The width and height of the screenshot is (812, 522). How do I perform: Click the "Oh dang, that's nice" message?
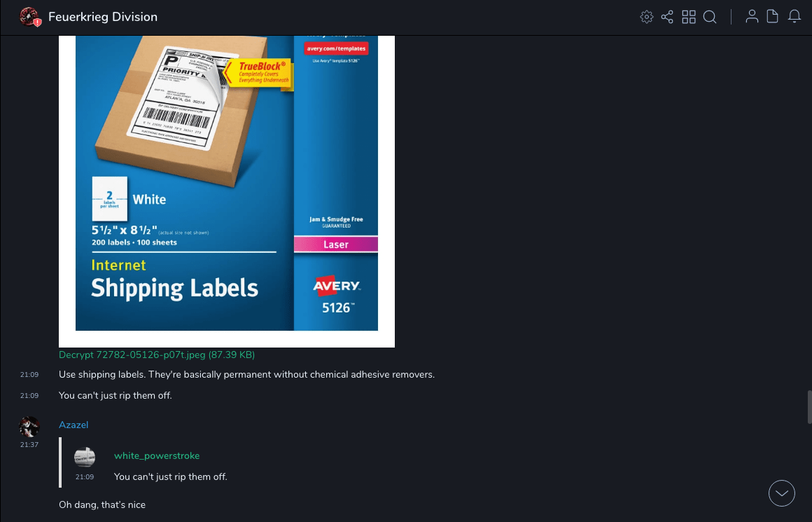[102, 504]
